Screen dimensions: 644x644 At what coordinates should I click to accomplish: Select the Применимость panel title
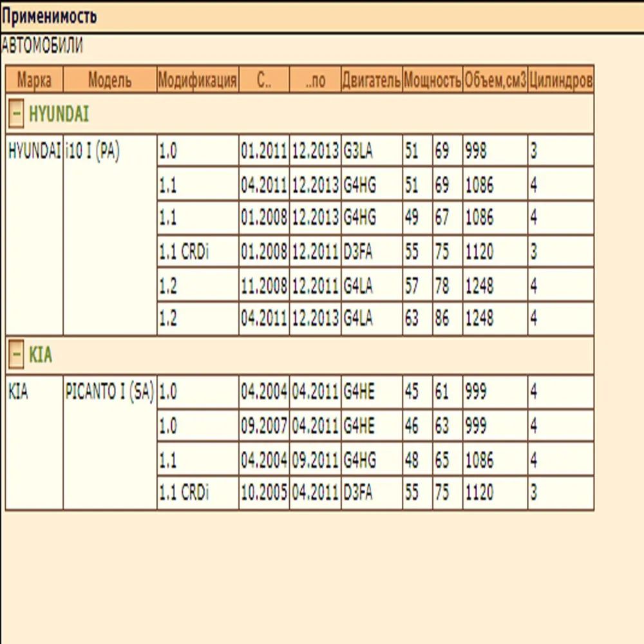point(49,17)
